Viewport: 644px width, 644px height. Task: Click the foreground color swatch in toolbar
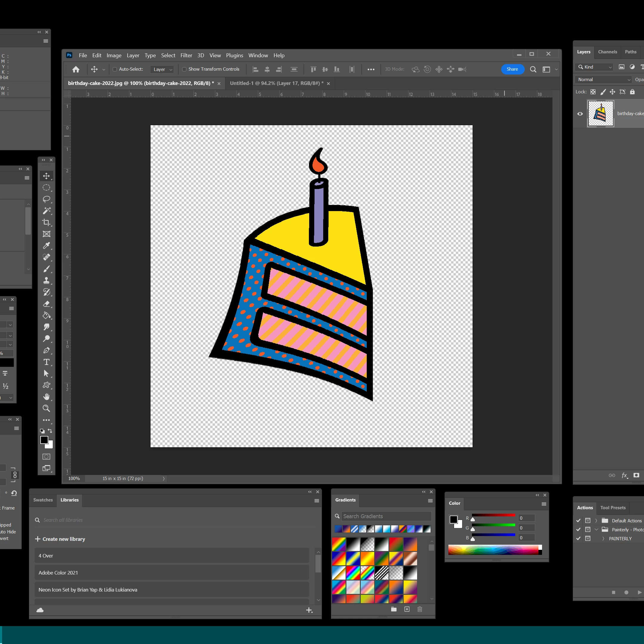[44, 440]
